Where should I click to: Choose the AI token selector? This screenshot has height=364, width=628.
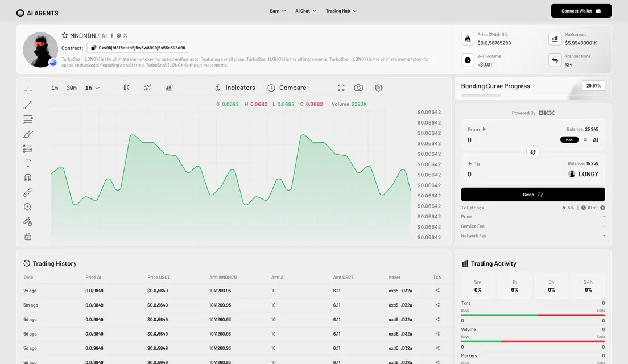pyautogui.click(x=591, y=140)
